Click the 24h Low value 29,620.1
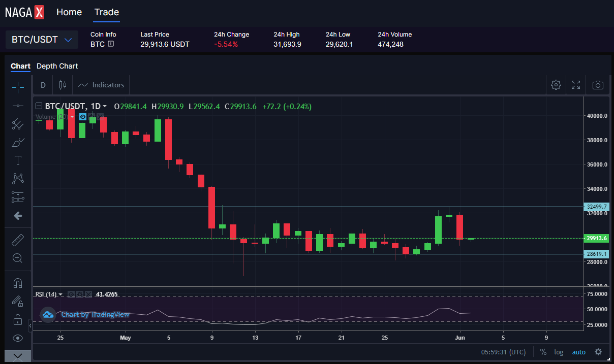 click(340, 44)
